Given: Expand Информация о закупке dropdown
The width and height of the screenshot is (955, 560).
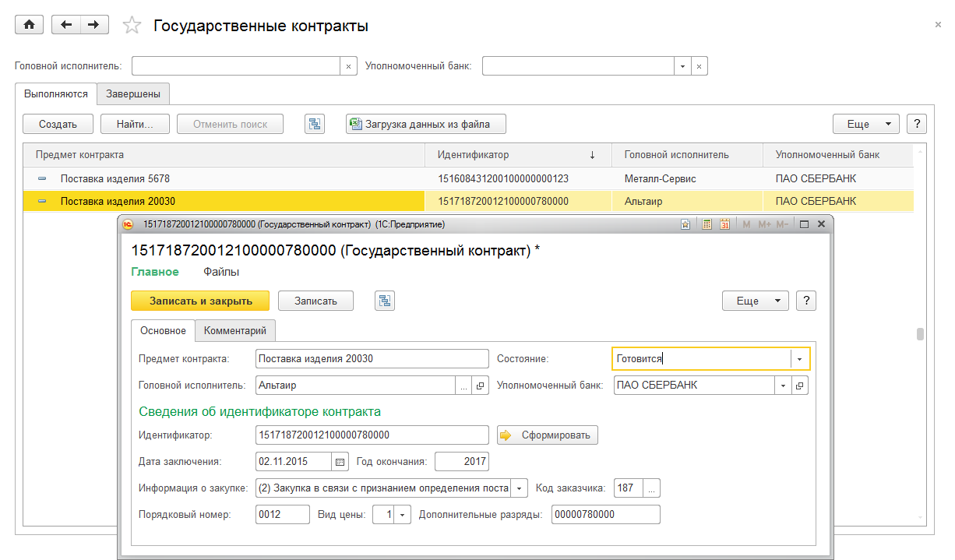Looking at the screenshot, I should click(519, 488).
